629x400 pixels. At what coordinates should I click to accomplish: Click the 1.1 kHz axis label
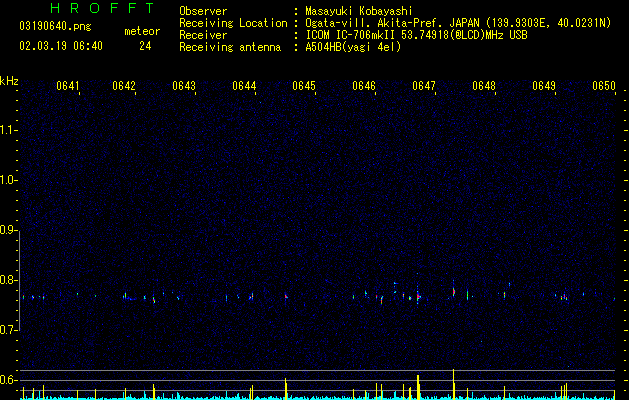pos(9,130)
